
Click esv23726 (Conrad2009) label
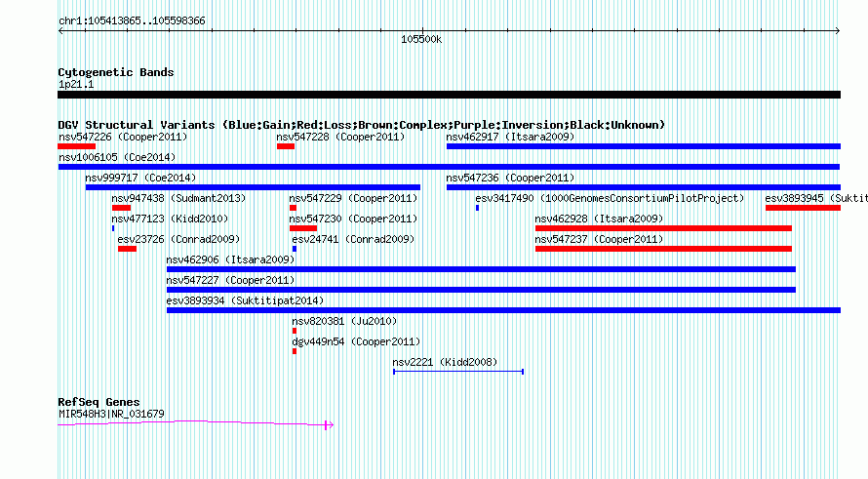pyautogui.click(x=178, y=239)
